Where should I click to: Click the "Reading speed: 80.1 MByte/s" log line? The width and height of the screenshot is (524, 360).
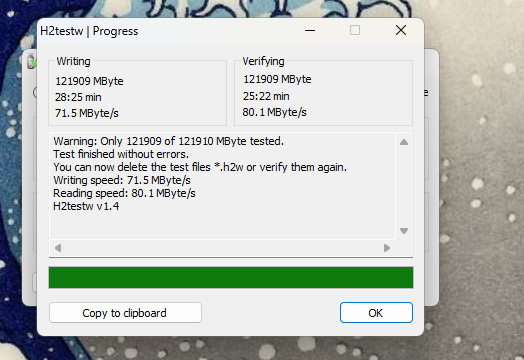coord(124,193)
